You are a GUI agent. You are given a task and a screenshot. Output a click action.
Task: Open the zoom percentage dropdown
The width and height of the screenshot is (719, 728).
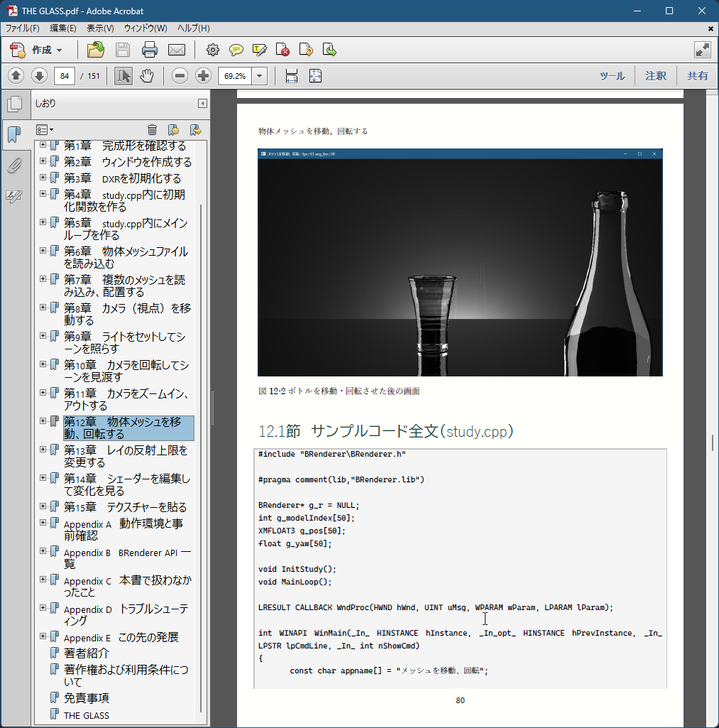click(x=260, y=76)
